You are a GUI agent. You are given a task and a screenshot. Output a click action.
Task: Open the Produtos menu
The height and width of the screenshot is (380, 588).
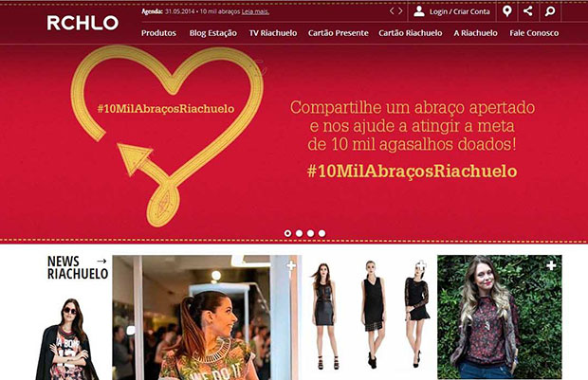[x=158, y=33]
